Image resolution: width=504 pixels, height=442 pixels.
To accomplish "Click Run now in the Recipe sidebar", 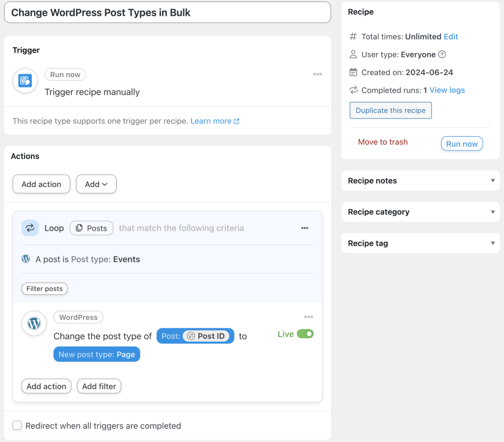I will tap(462, 144).
